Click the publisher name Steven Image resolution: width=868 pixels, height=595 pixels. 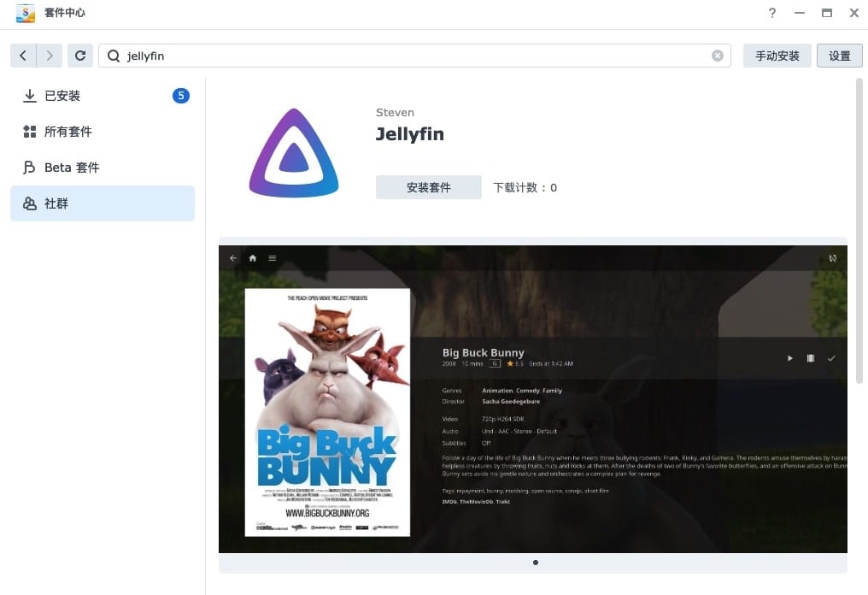click(x=395, y=113)
